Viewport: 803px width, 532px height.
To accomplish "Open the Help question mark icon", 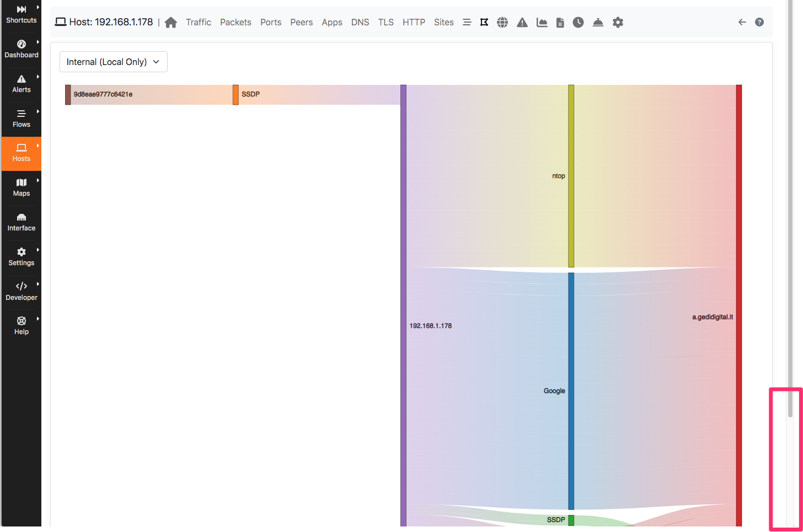I will pyautogui.click(x=759, y=22).
